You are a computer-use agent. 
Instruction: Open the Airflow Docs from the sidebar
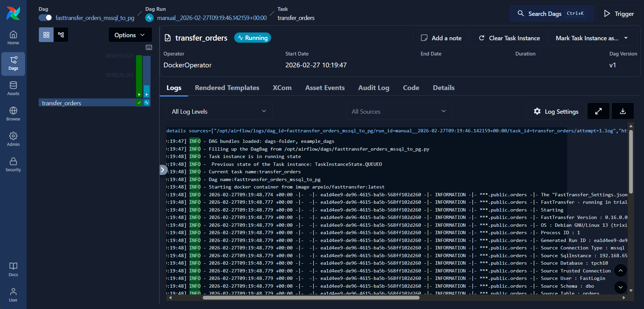click(13, 269)
